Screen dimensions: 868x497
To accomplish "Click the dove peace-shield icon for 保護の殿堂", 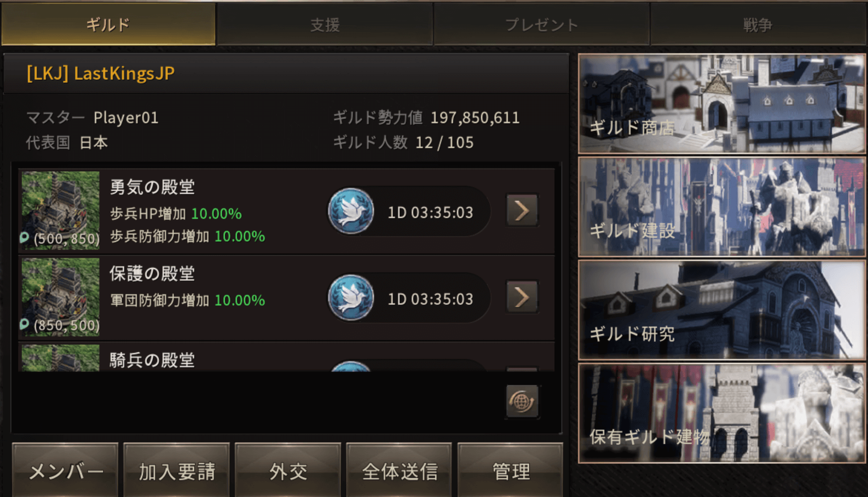I will pos(351,298).
